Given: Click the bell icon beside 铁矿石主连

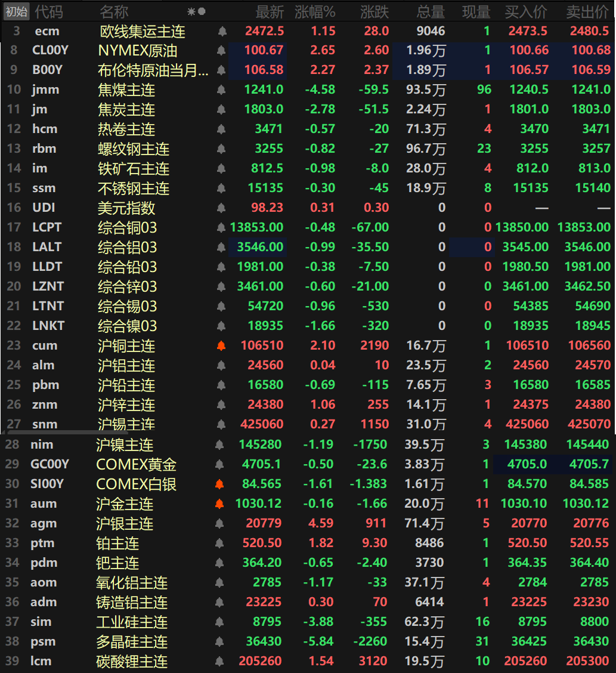Looking at the screenshot, I should [x=221, y=169].
